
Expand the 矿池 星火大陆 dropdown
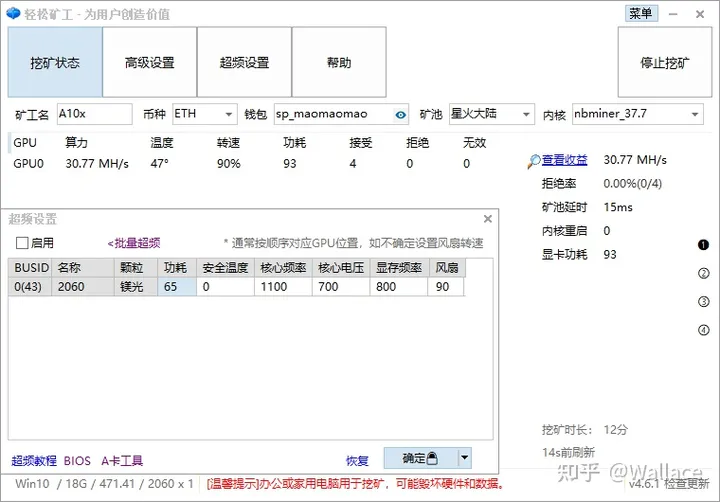[x=491, y=114]
